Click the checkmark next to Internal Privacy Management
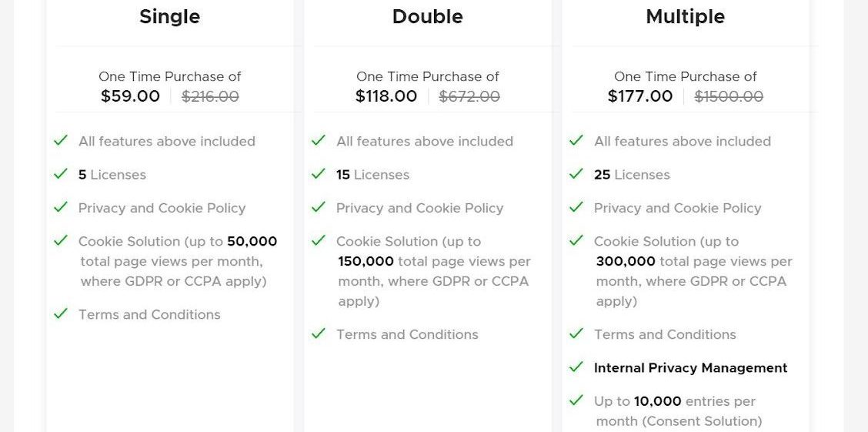 [x=576, y=367]
